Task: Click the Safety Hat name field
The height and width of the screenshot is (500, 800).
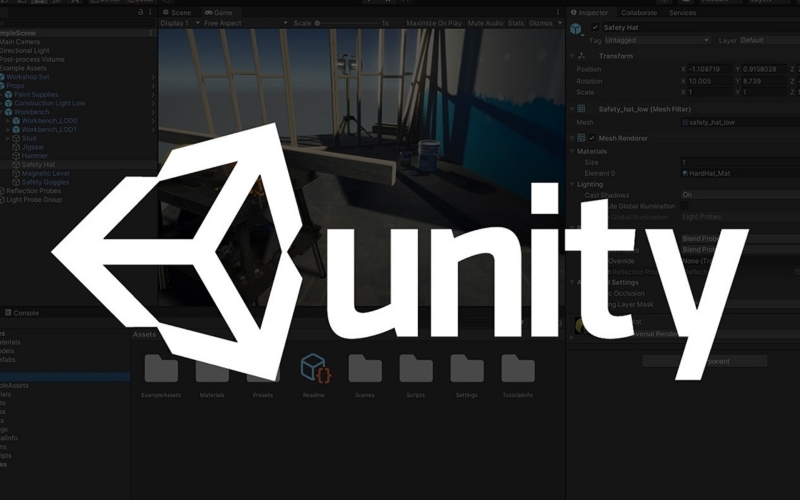Action: (x=701, y=27)
